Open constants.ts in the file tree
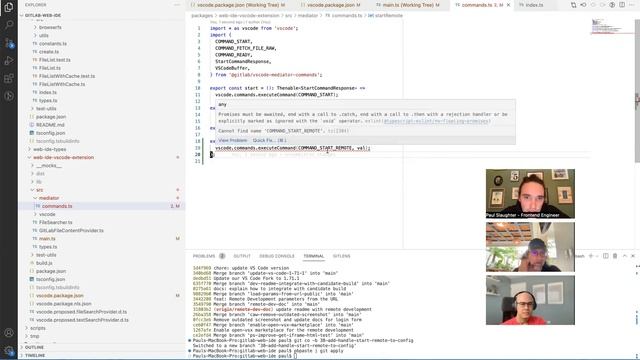640x360 pixels. (x=53, y=44)
